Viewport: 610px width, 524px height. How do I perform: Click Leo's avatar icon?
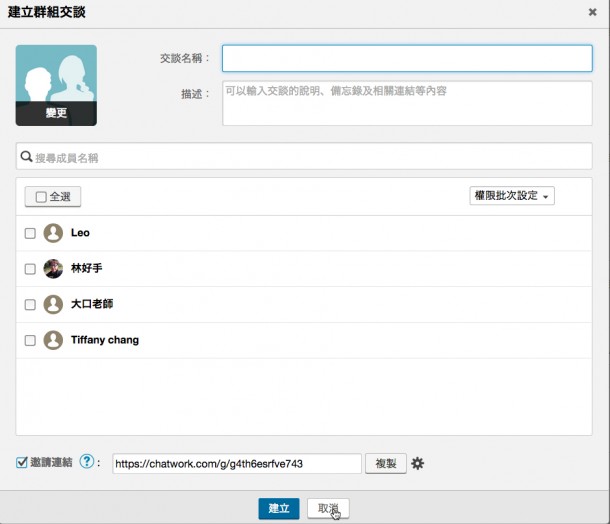click(53, 233)
